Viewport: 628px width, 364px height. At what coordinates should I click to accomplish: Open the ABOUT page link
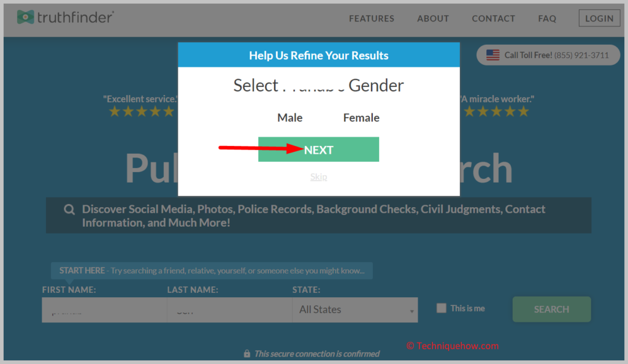pyautogui.click(x=433, y=18)
